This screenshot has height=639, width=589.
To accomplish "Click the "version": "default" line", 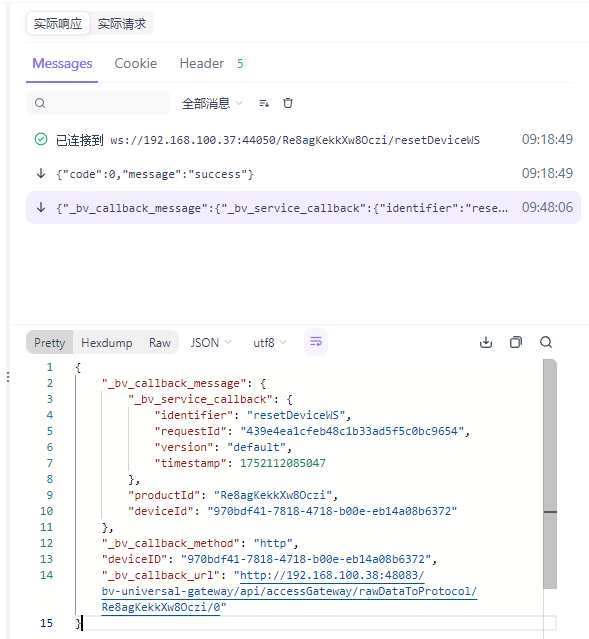I will tap(223, 447).
